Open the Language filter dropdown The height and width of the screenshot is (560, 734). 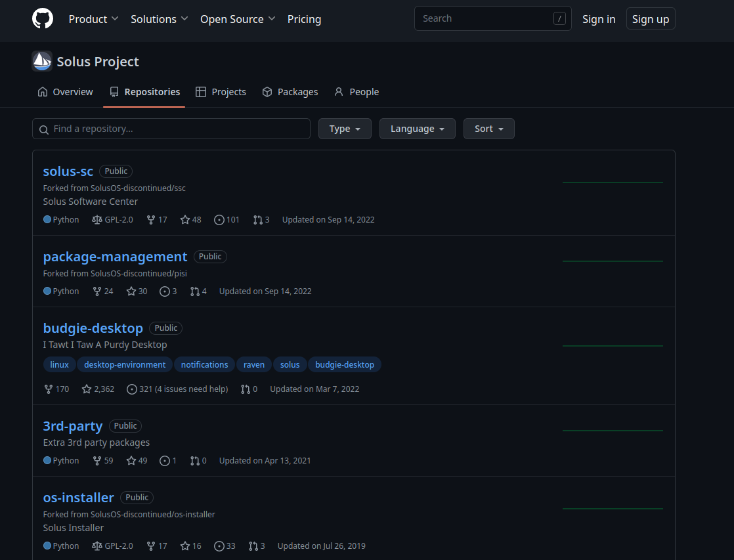418,129
